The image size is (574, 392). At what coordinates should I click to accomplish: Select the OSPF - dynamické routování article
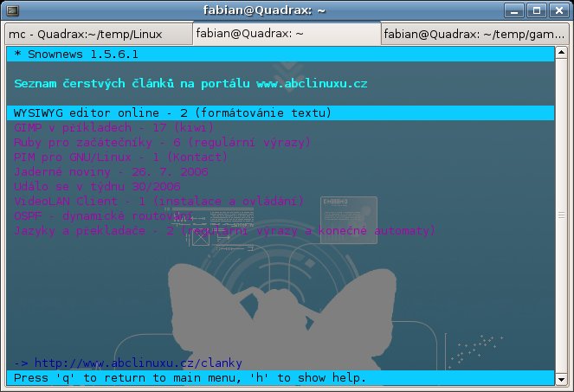(x=103, y=215)
